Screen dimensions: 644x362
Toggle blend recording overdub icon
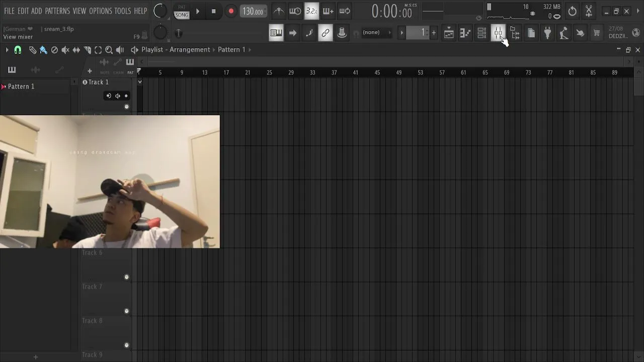coord(328,11)
